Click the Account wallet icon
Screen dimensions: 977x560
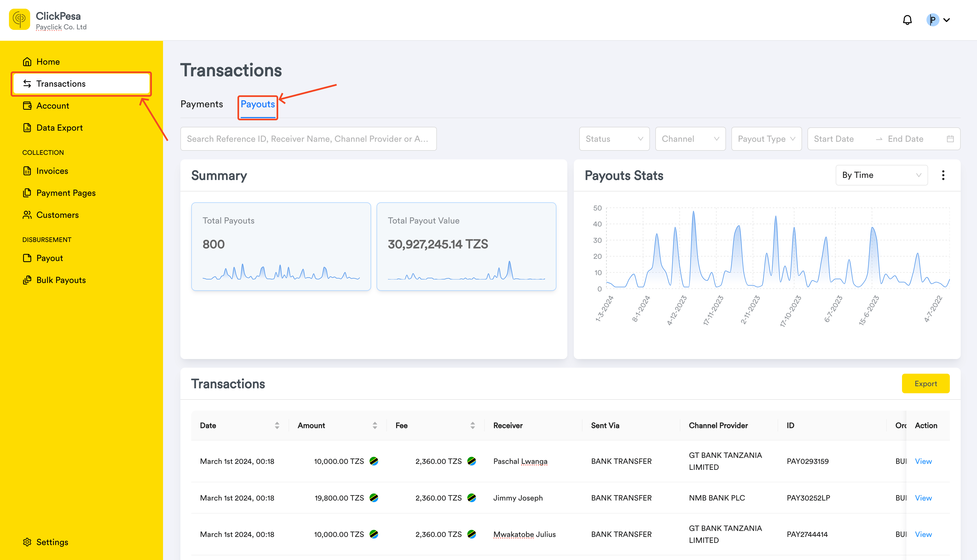pos(27,105)
